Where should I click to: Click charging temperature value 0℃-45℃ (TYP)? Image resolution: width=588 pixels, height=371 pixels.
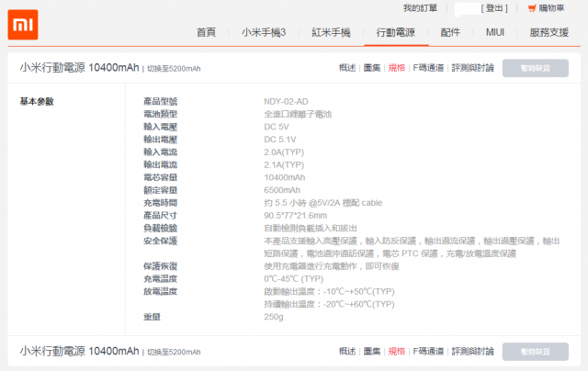[294, 279]
